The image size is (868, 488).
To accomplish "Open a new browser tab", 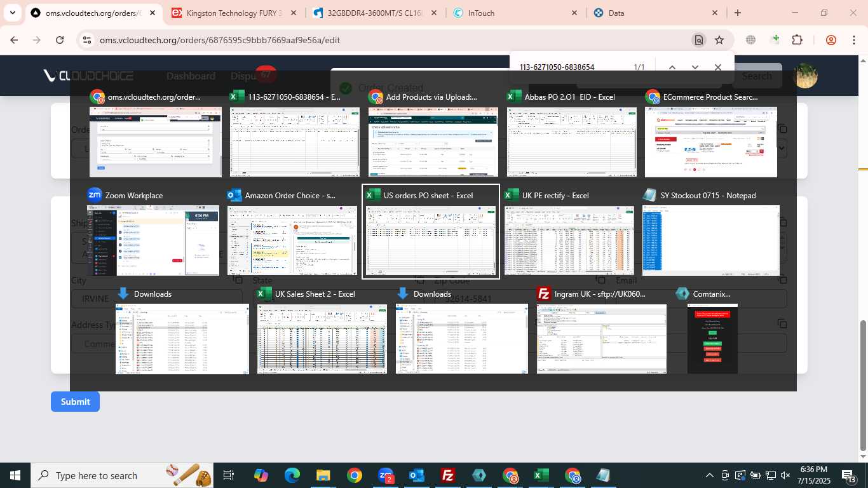I will 737,13.
